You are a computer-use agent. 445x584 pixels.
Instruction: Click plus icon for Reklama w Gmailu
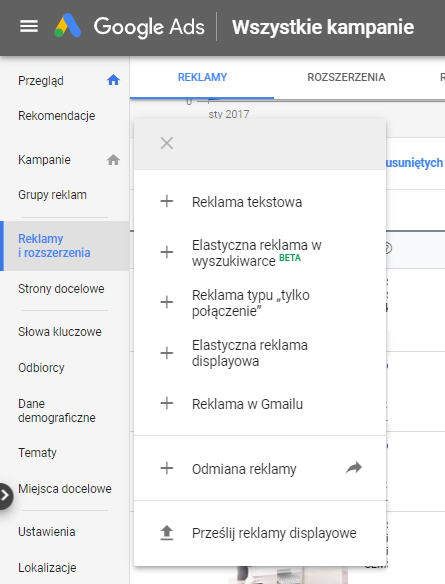coord(167,403)
